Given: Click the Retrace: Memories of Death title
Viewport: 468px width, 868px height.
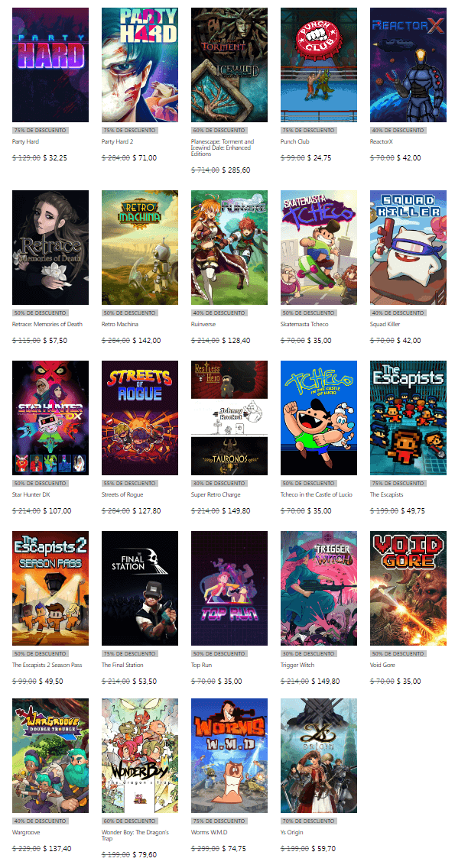Looking at the screenshot, I should click(47, 325).
